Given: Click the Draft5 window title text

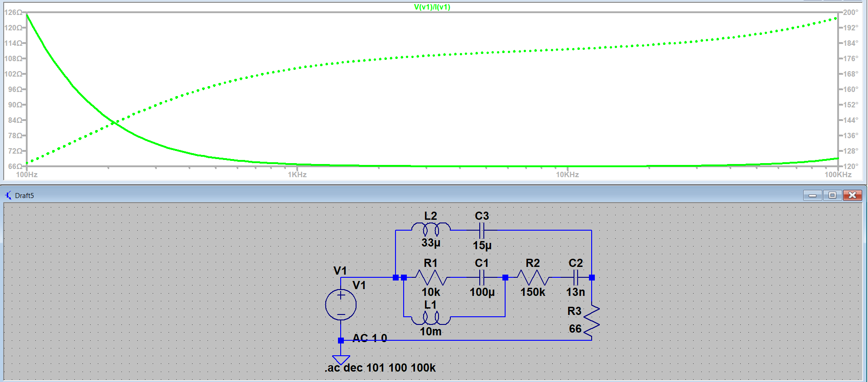Looking at the screenshot, I should pyautogui.click(x=24, y=196).
